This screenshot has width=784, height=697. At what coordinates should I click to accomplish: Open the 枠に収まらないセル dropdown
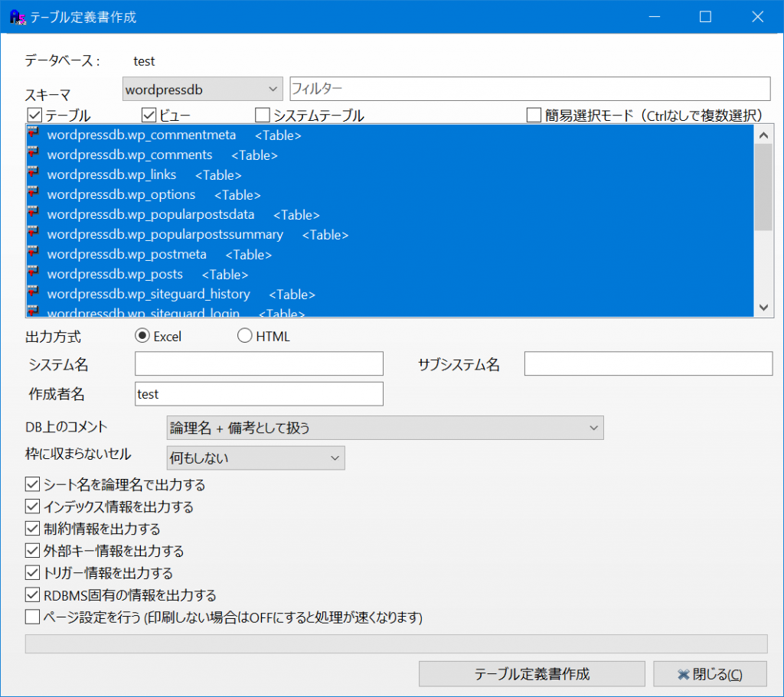[256, 458]
